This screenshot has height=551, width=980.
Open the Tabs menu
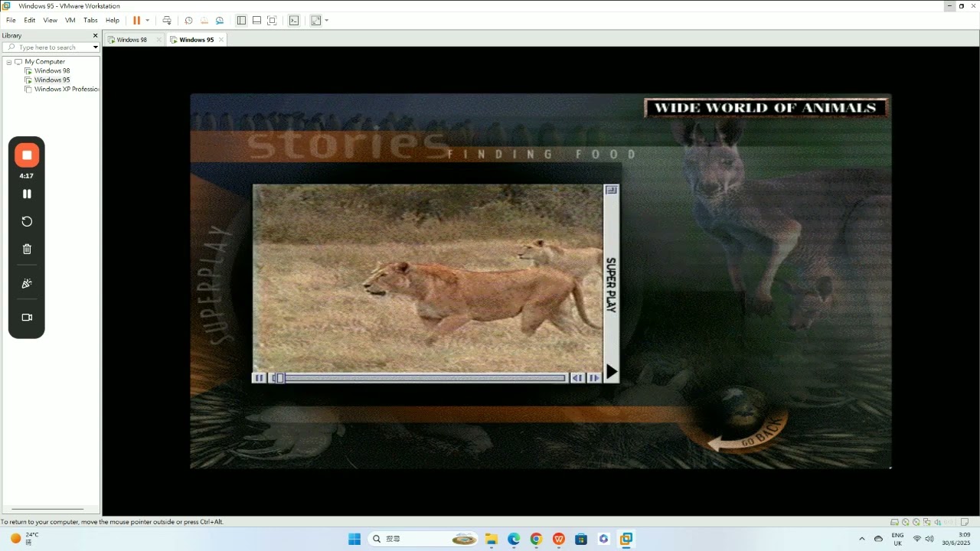coord(90,21)
